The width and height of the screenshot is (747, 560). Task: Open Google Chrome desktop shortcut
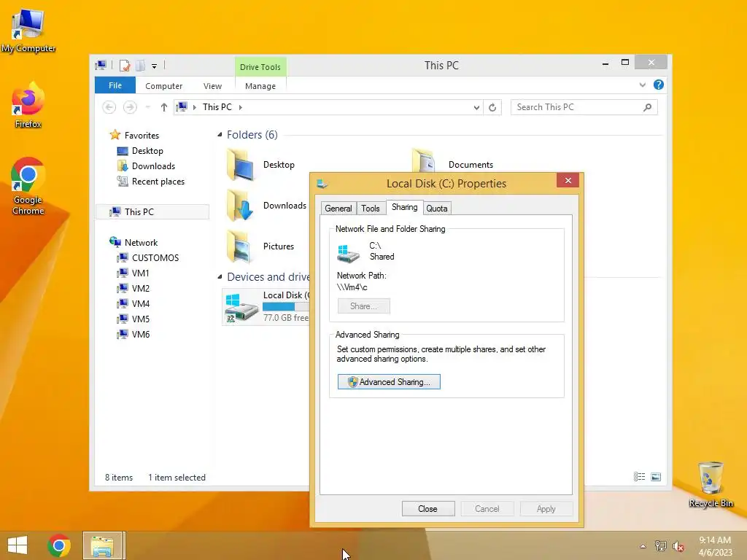(x=28, y=186)
